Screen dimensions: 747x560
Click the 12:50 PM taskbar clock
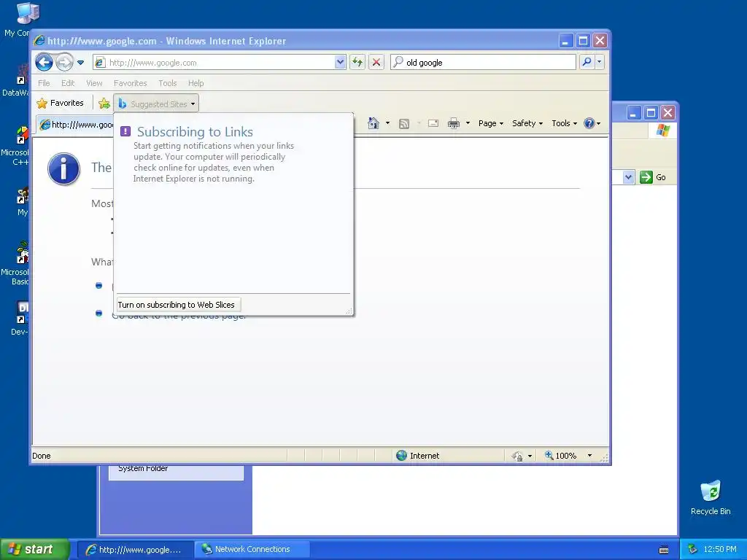(x=720, y=549)
